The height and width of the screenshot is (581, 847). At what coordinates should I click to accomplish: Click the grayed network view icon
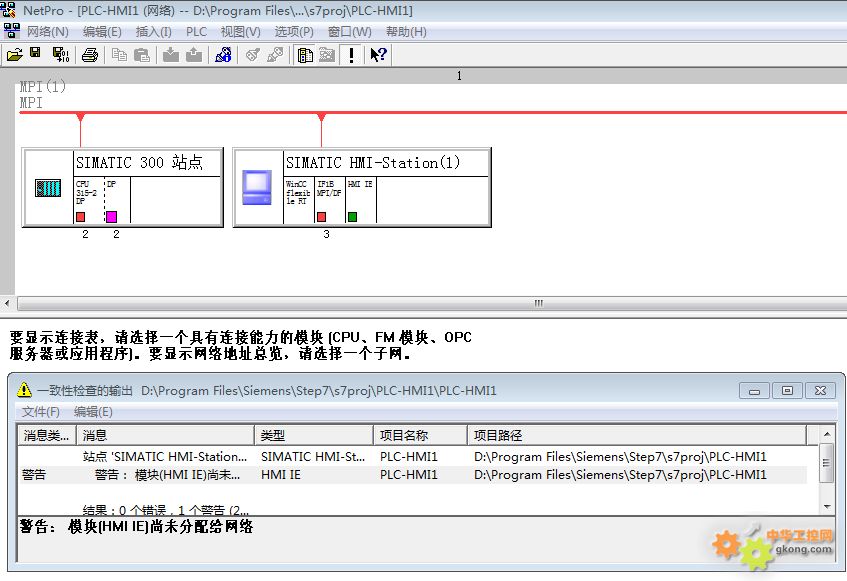pos(327,55)
